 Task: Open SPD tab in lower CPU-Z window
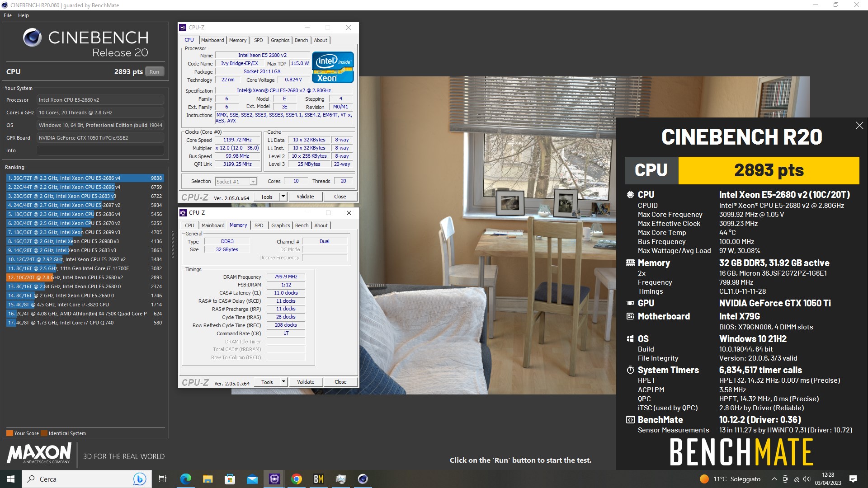click(259, 225)
